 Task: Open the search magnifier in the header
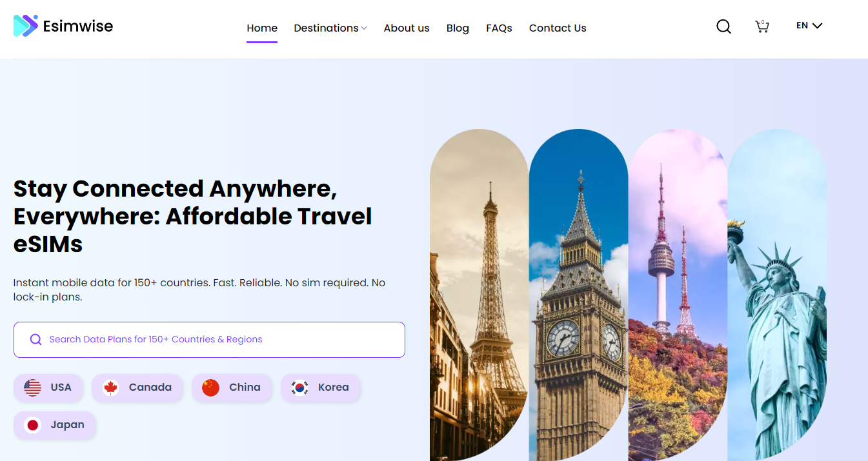[x=723, y=26]
